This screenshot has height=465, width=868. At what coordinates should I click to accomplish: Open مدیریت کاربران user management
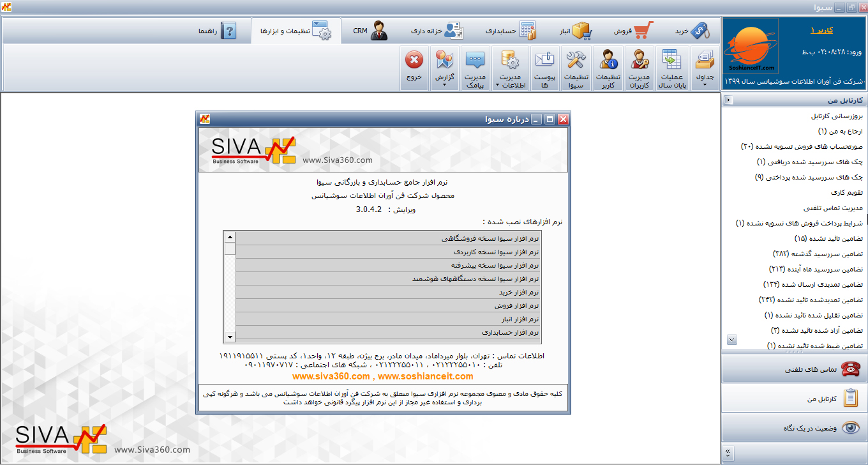pyautogui.click(x=640, y=68)
